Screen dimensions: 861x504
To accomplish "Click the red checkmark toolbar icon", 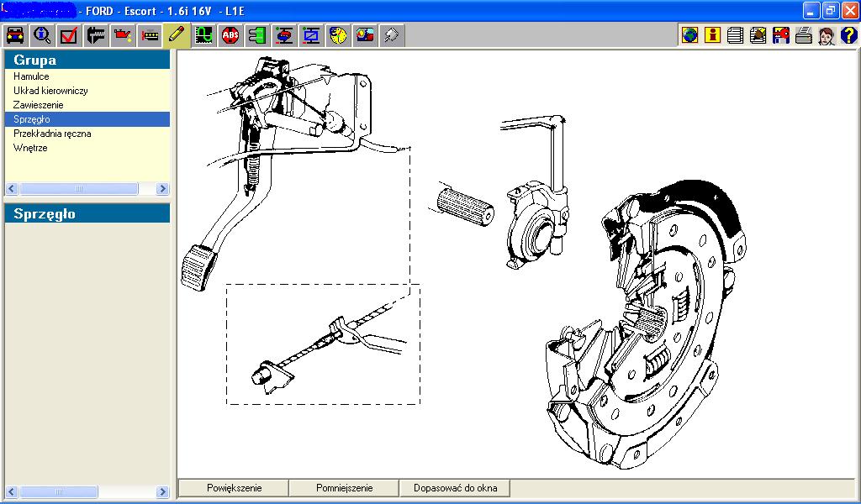I will coord(69,35).
